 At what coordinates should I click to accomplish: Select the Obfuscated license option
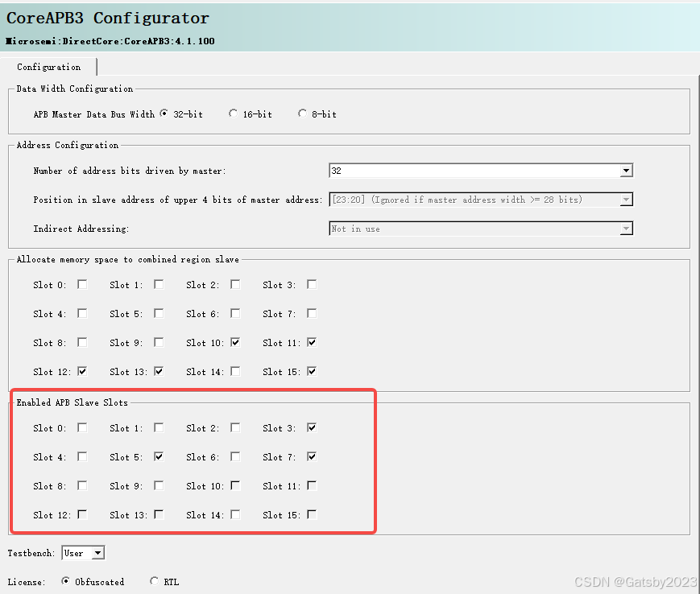[65, 581]
